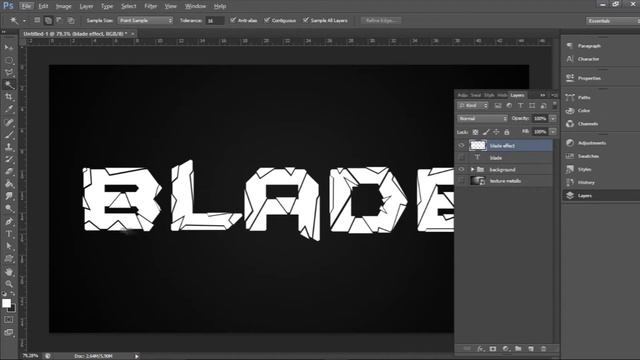Screen dimensions: 640x360
Task: Create a new layer icon
Action: (x=531, y=349)
